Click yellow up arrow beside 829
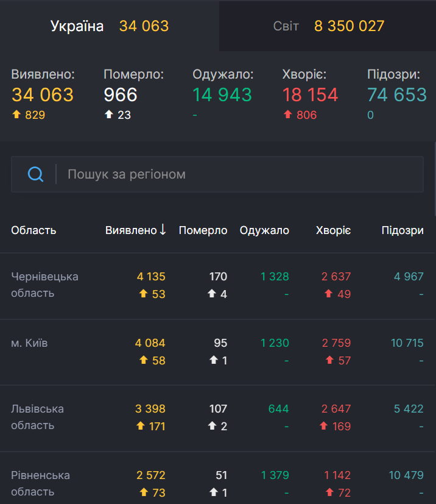 [x=16, y=115]
